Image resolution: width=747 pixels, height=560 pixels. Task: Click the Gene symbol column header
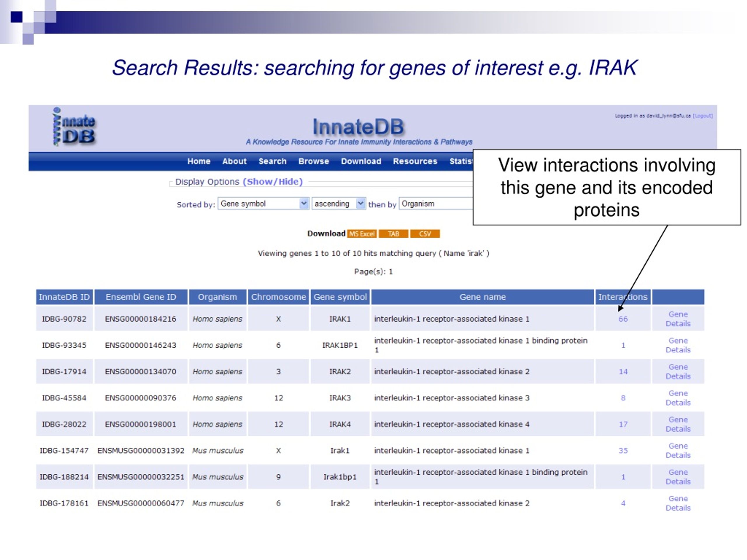340,297
